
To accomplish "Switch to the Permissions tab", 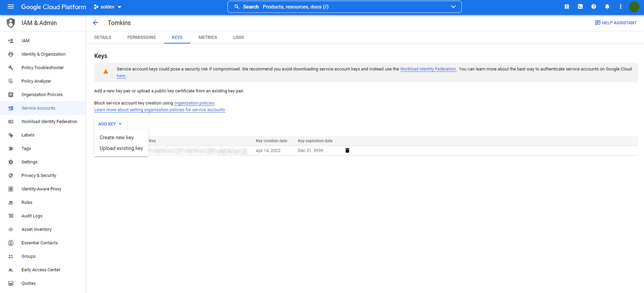I will (x=141, y=37).
